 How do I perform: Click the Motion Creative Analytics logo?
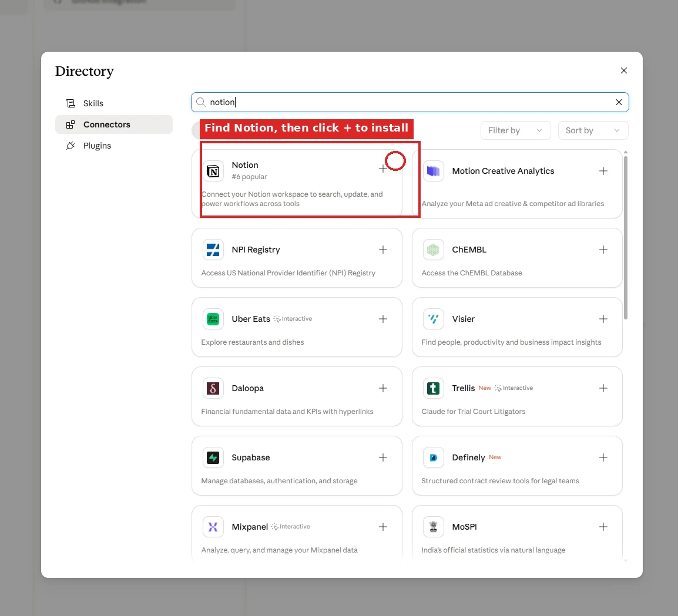tap(433, 171)
